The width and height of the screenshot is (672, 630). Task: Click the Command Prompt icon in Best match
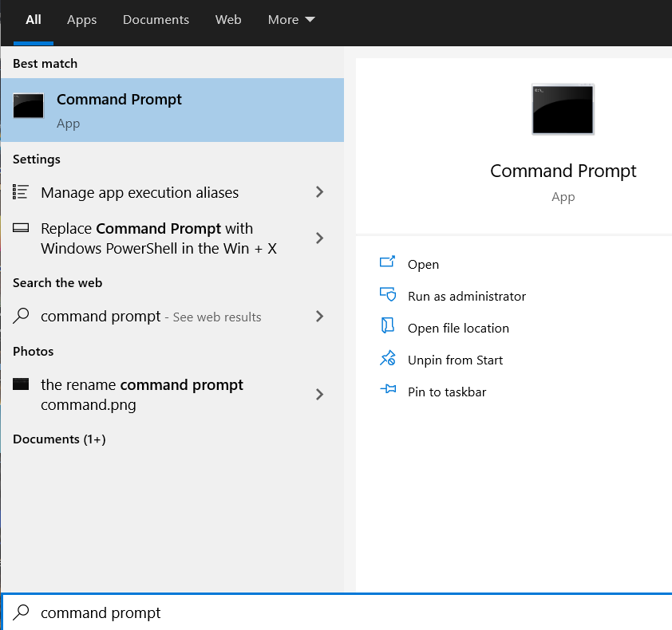click(x=29, y=106)
